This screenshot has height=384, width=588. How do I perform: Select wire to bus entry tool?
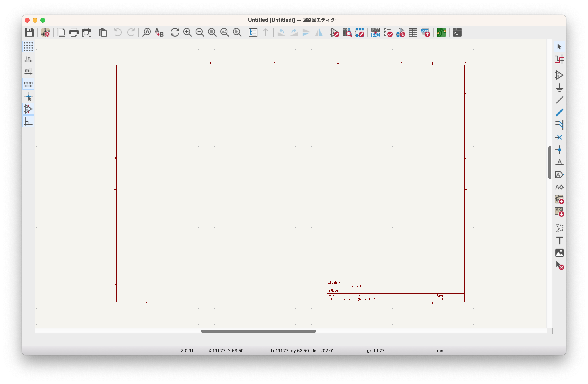click(559, 125)
